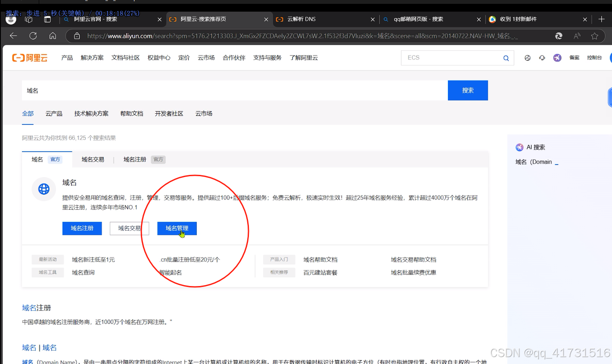
Task: Open the 备案 link in the header
Action: point(575,58)
